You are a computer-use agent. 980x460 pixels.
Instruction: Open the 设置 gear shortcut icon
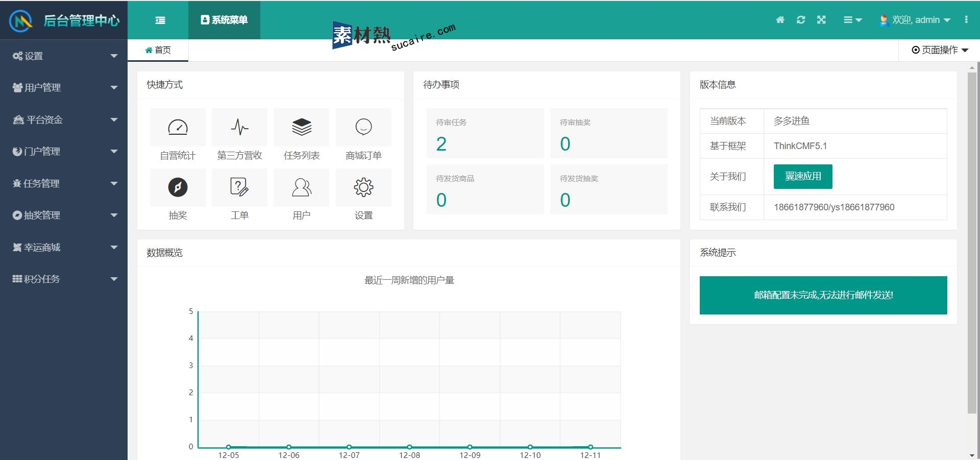pyautogui.click(x=363, y=187)
